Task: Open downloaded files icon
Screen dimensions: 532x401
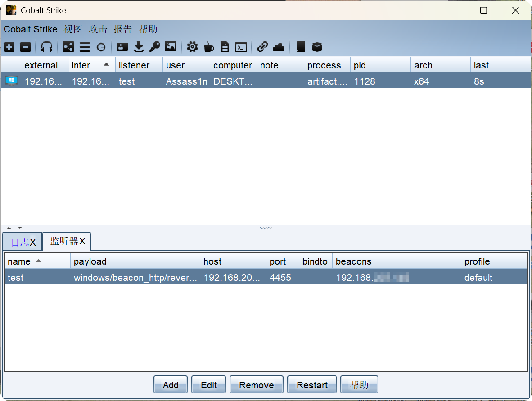Action: tap(139, 47)
